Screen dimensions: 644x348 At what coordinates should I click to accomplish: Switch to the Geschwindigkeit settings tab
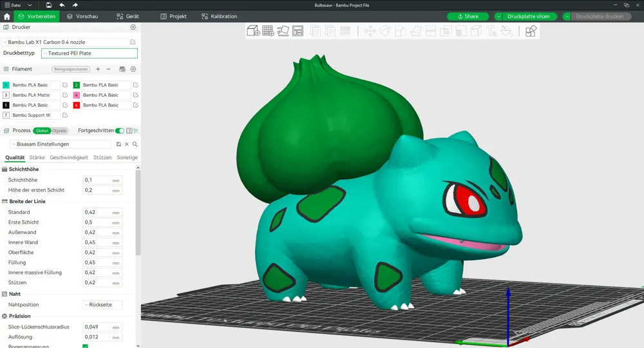(69, 157)
